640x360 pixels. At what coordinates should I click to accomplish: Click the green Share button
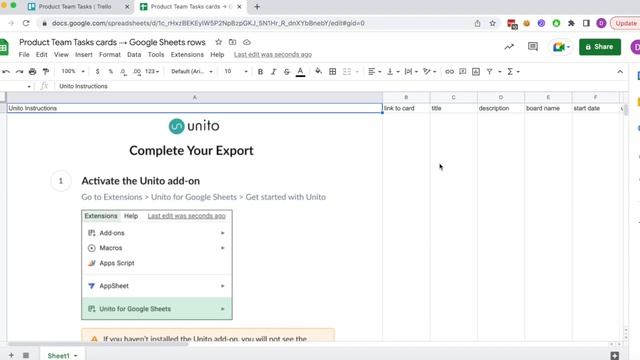(x=600, y=47)
